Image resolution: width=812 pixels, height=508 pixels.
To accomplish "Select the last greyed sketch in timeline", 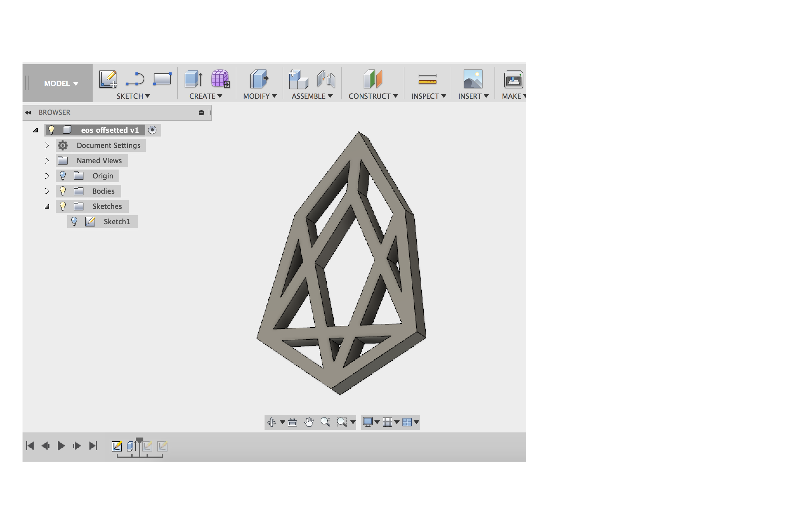I will tap(162, 446).
